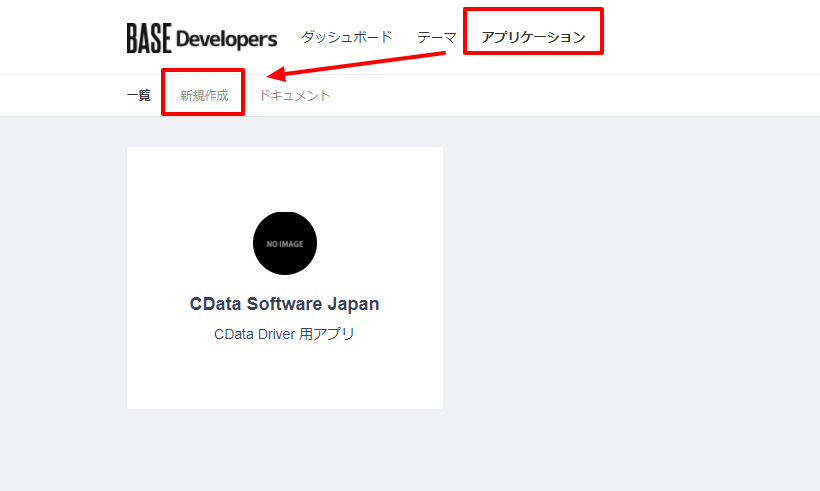
Task: Click the BASE Developers logo
Action: [202, 38]
